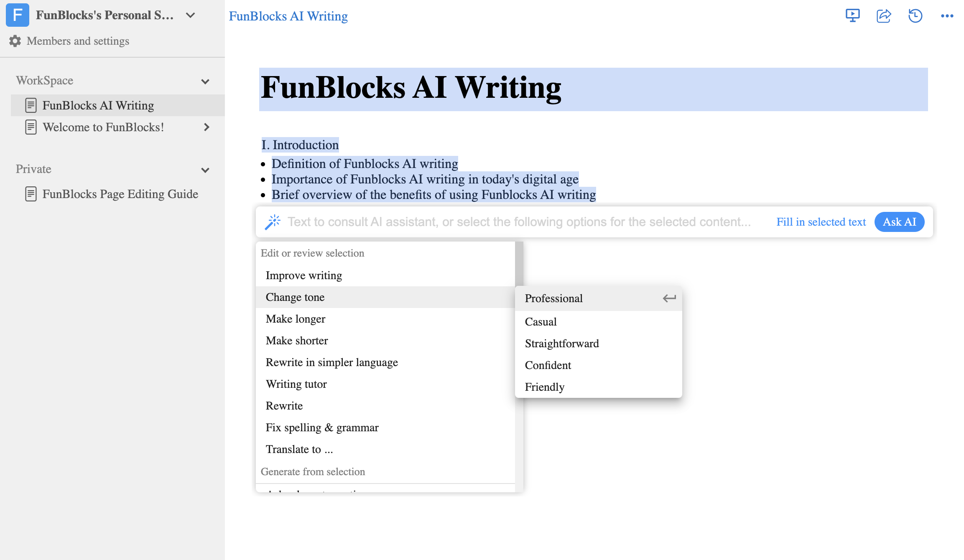Choose Fix spelling & grammar
The height and width of the screenshot is (560, 964).
[x=385, y=428]
